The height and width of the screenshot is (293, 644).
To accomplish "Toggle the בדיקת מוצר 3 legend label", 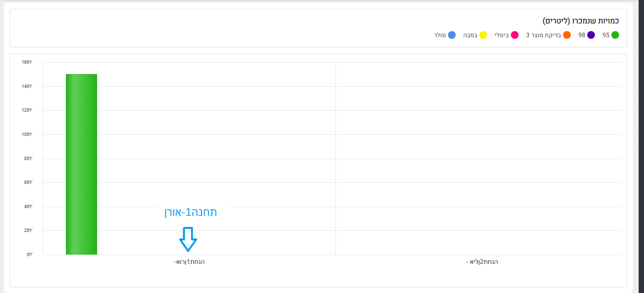I will click(544, 35).
